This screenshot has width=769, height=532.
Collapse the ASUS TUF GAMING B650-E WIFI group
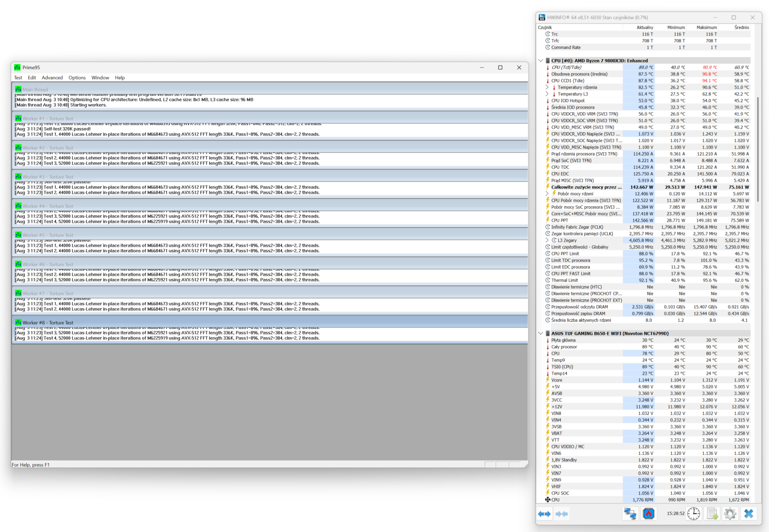click(541, 333)
